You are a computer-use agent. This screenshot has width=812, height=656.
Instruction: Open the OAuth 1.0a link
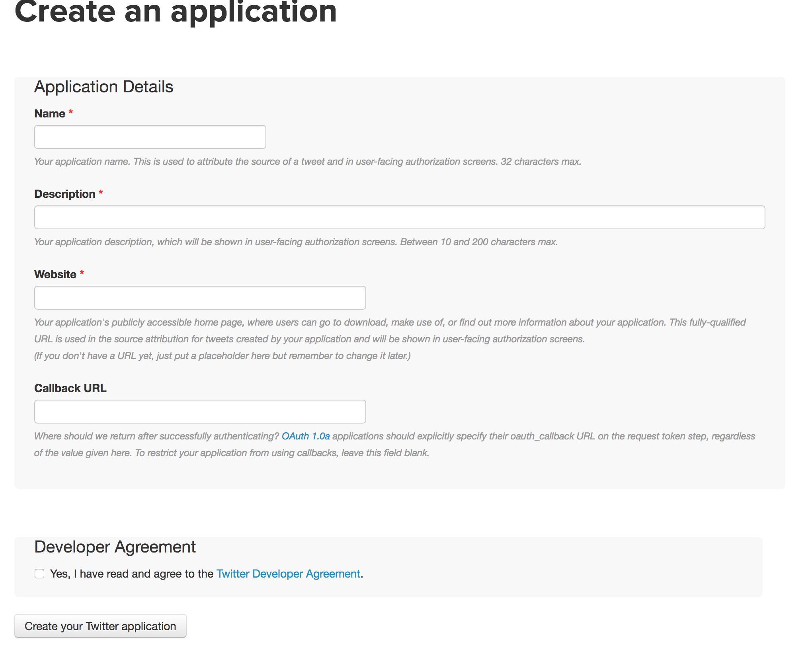coord(306,436)
